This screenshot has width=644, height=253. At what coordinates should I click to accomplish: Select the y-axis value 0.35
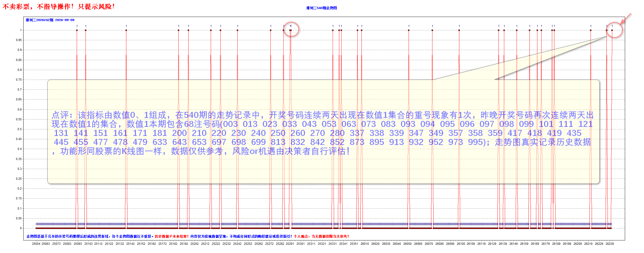click(x=19, y=159)
